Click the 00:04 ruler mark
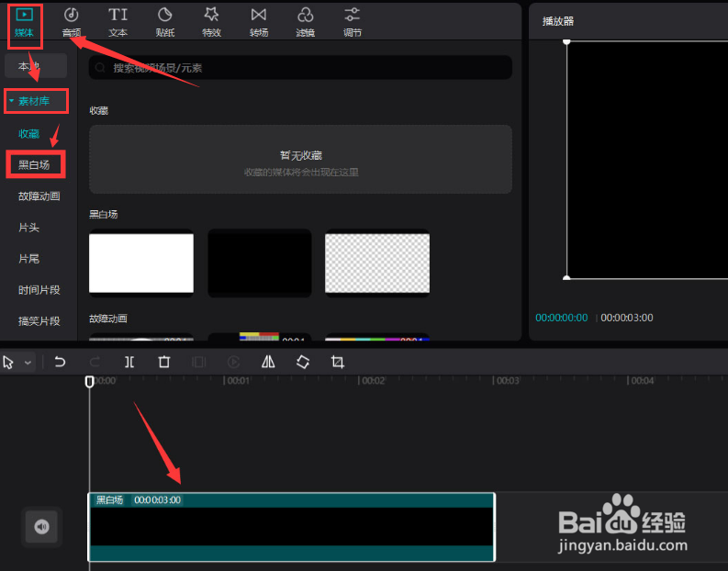This screenshot has width=728, height=571. coord(641,381)
